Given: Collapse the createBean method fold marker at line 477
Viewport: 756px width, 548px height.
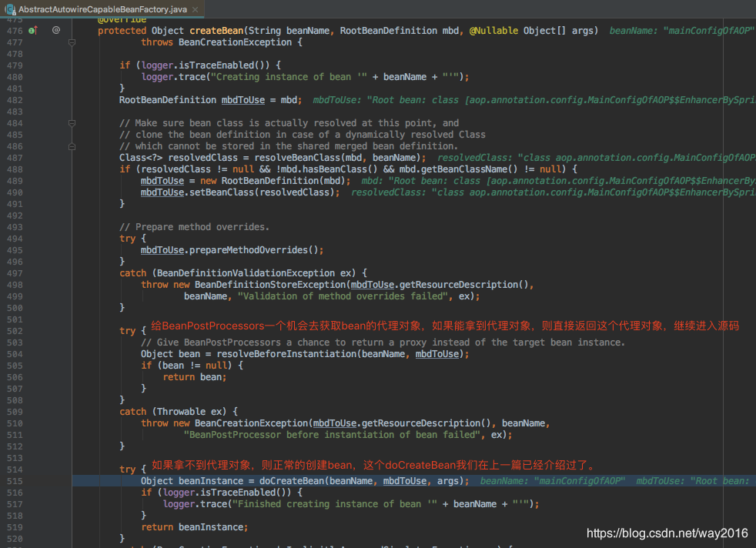Looking at the screenshot, I should pyautogui.click(x=72, y=42).
